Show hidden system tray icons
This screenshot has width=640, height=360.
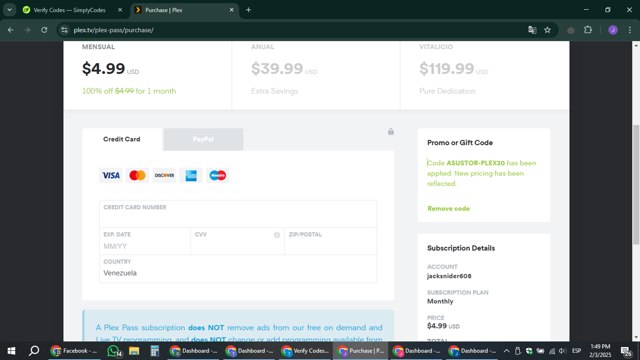pyautogui.click(x=507, y=351)
